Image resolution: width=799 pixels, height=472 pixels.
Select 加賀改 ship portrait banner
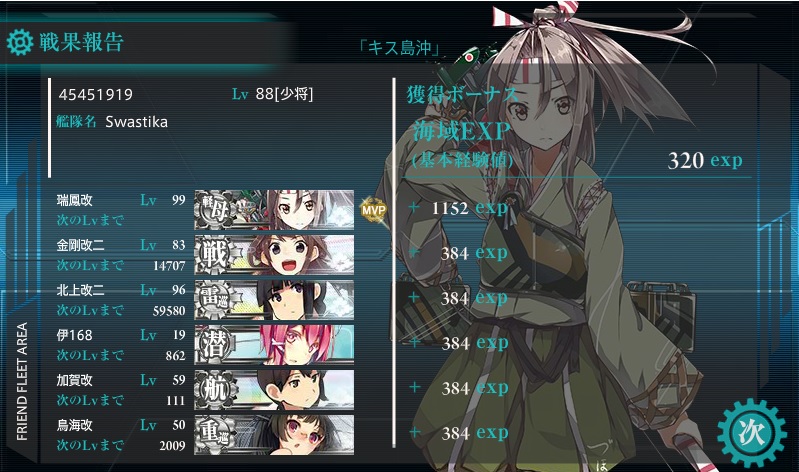[274, 389]
